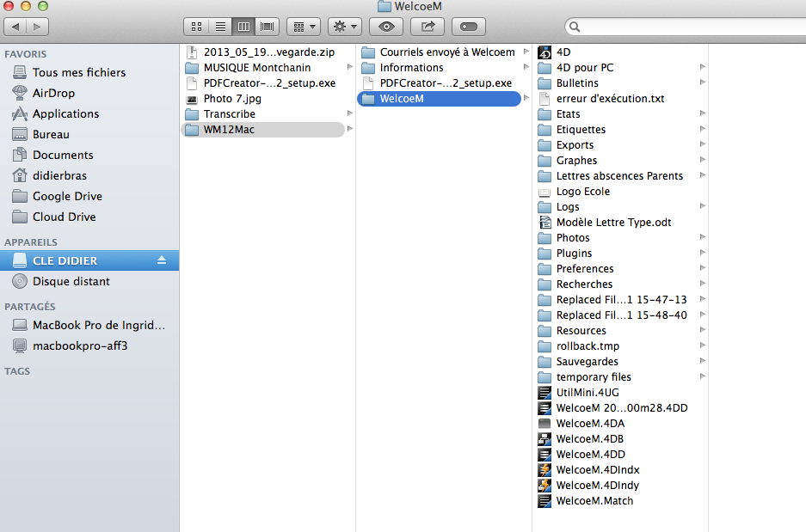The image size is (806, 532).
Task: Click the Quick Look eye button
Action: [386, 27]
